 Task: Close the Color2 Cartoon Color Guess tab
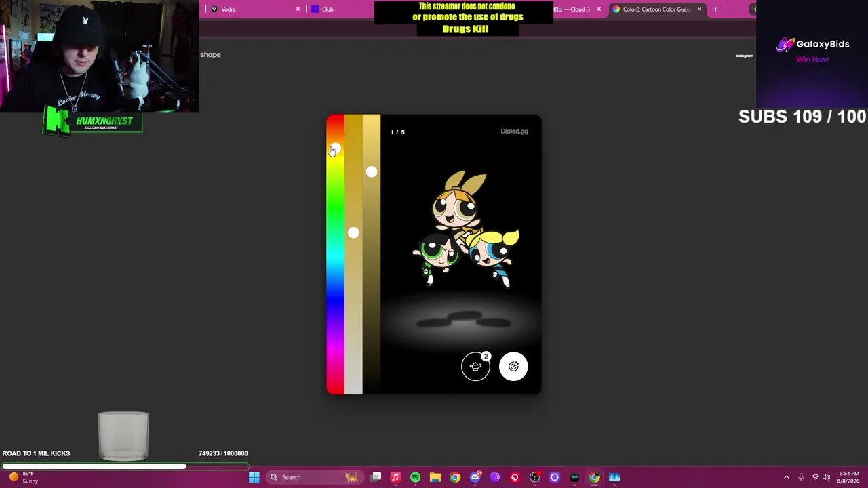click(699, 9)
